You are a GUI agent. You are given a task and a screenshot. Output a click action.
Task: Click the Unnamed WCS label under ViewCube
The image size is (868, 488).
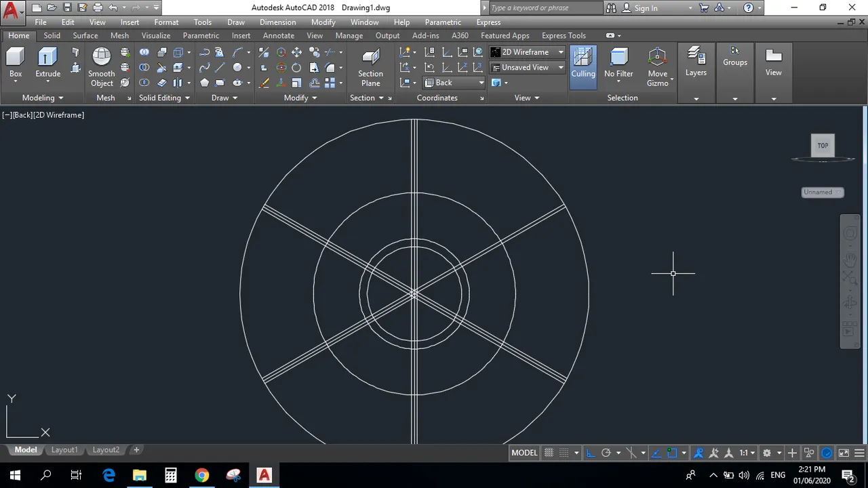[823, 192]
